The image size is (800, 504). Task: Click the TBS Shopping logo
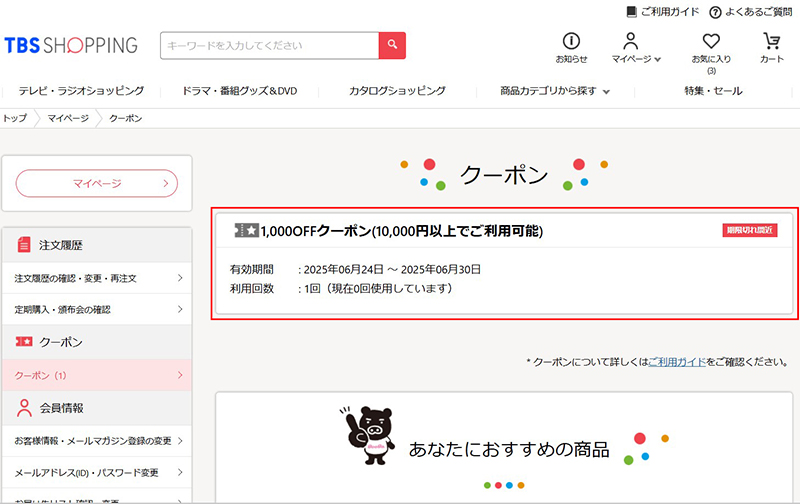point(70,46)
